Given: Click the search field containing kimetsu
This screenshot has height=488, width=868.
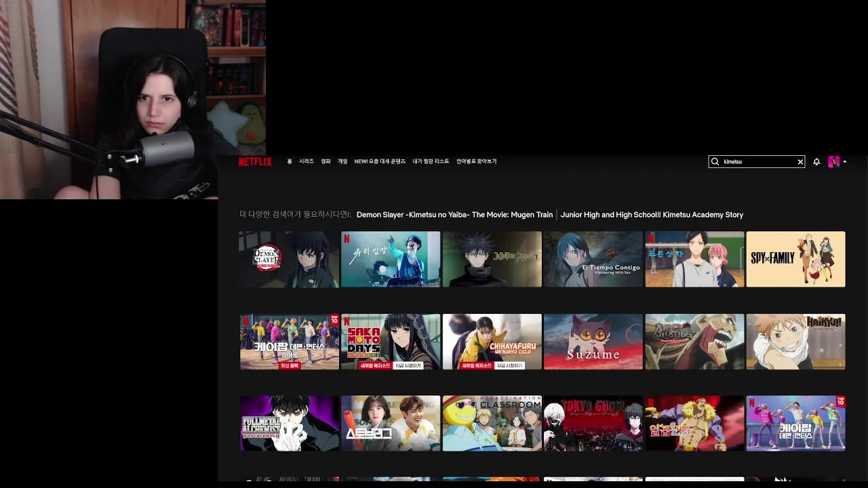Looking at the screenshot, I should pyautogui.click(x=757, y=162).
